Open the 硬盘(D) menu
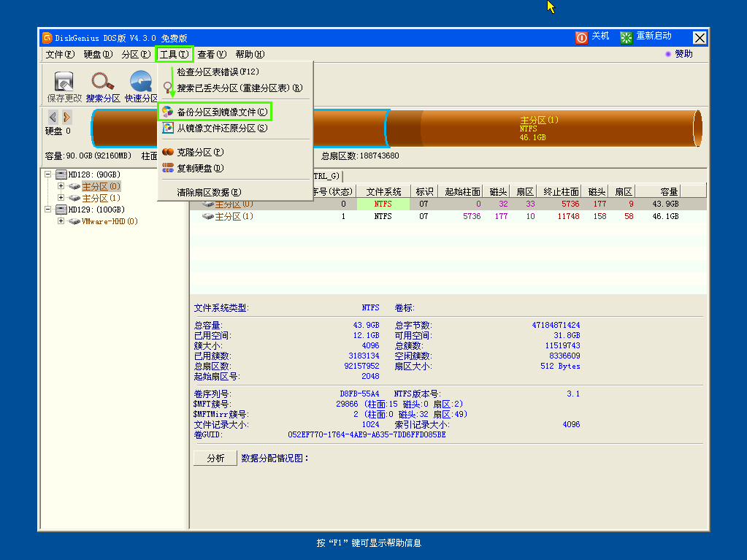Viewport: 747px width, 560px height. tap(98, 54)
